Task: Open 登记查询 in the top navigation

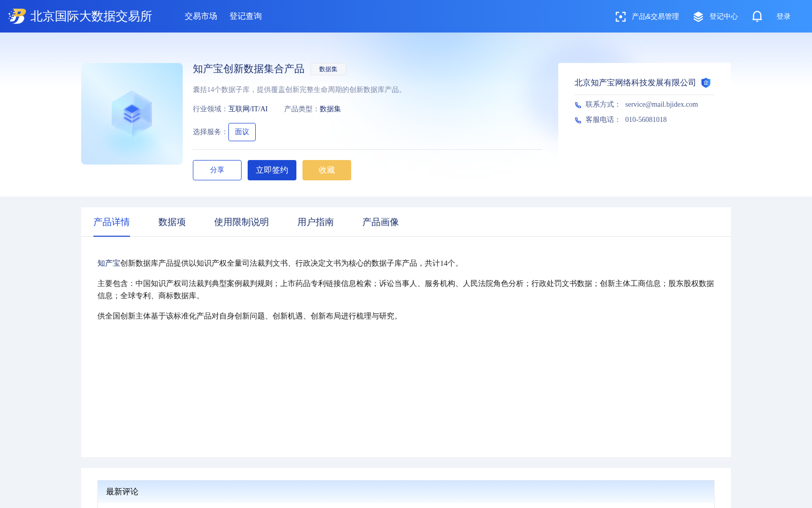Action: [x=246, y=16]
